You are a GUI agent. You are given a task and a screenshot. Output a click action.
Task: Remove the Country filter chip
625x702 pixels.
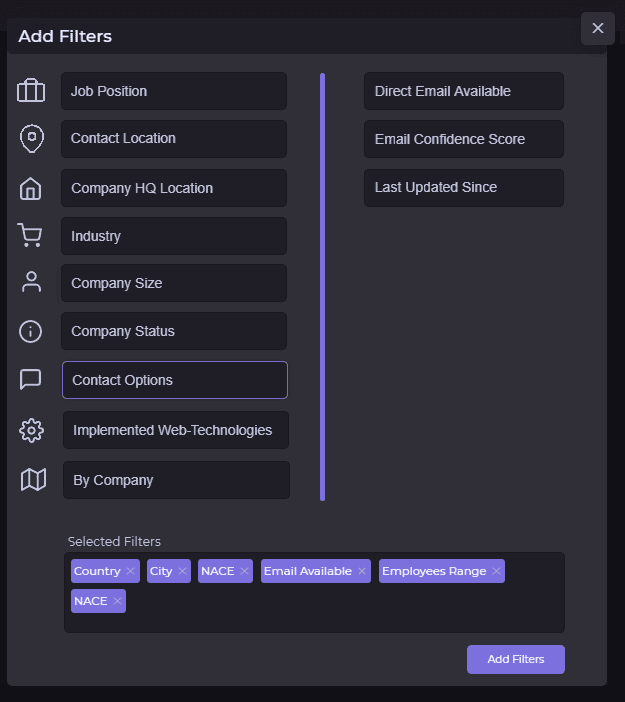click(x=131, y=572)
